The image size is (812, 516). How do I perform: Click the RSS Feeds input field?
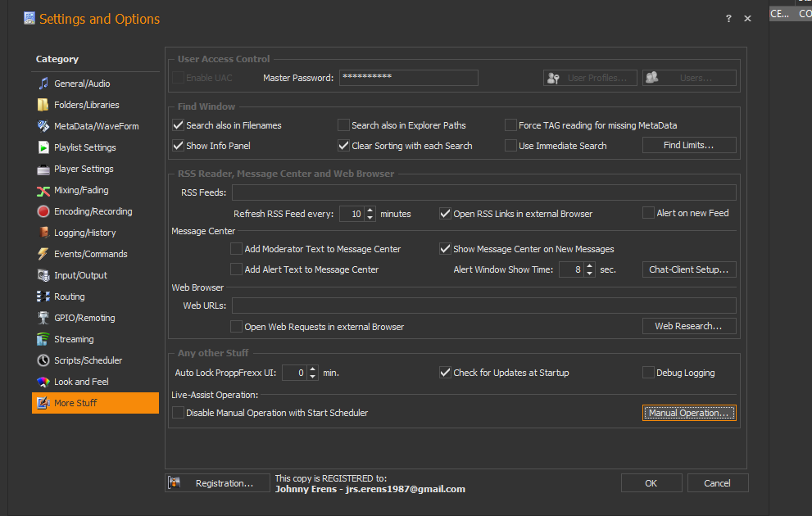click(x=483, y=192)
